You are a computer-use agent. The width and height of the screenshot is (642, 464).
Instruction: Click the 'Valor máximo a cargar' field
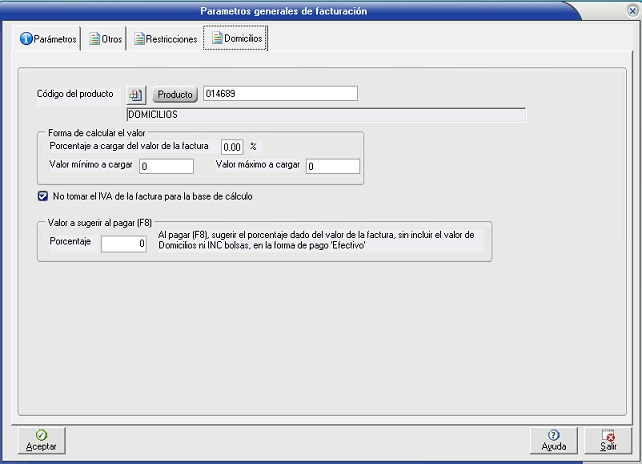click(331, 166)
